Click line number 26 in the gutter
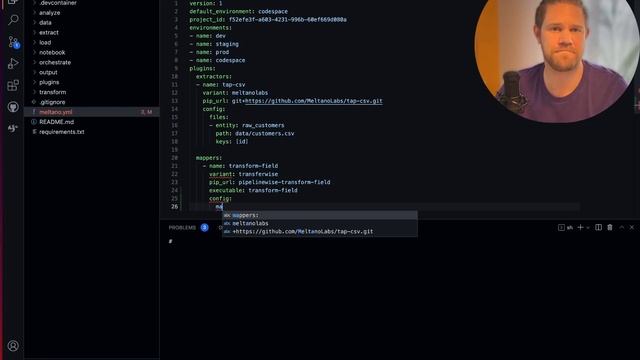 pyautogui.click(x=174, y=207)
